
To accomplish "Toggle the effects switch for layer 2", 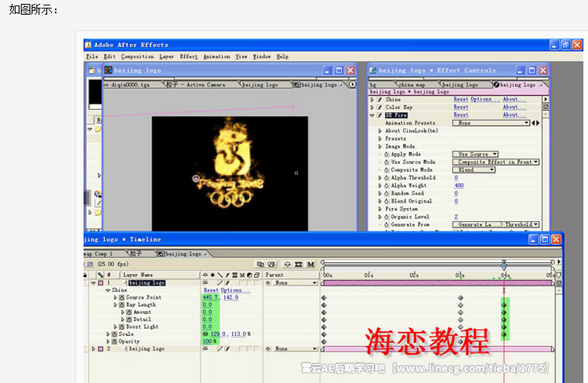I will (227, 348).
